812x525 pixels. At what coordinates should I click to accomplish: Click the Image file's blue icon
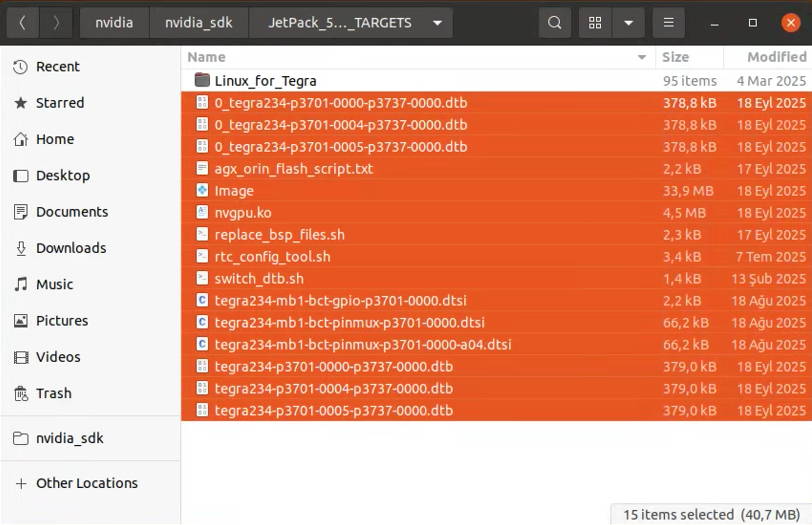(x=202, y=190)
